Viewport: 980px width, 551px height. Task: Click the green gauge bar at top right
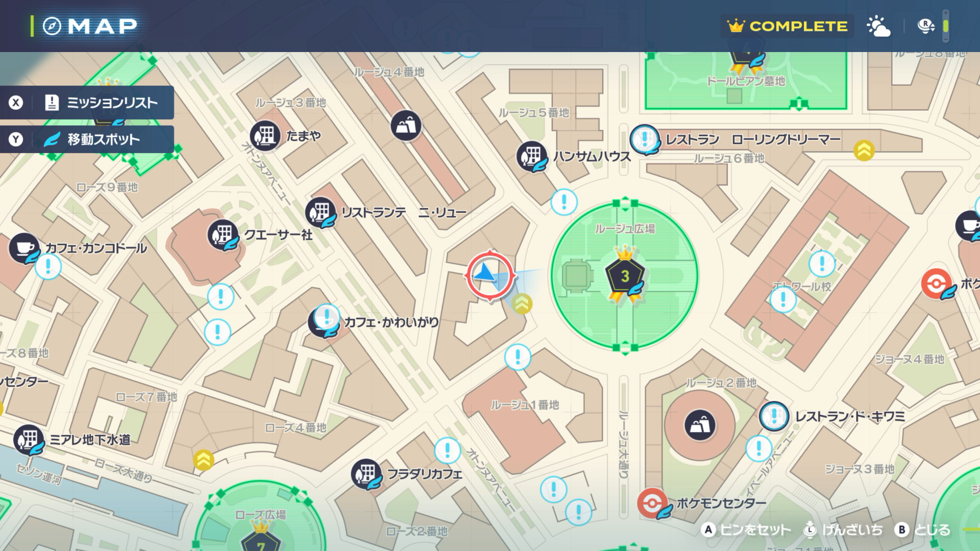click(x=946, y=26)
